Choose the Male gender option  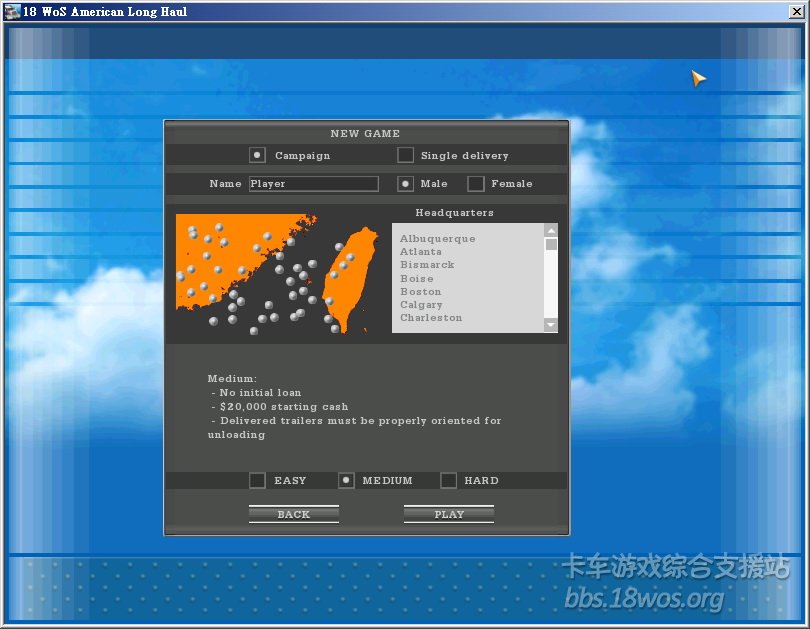[405, 183]
